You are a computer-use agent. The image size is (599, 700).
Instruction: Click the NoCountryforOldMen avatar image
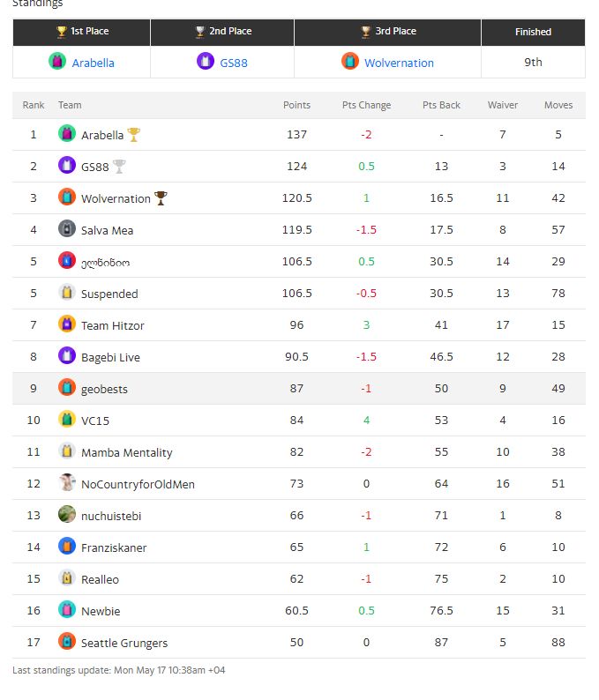click(67, 483)
